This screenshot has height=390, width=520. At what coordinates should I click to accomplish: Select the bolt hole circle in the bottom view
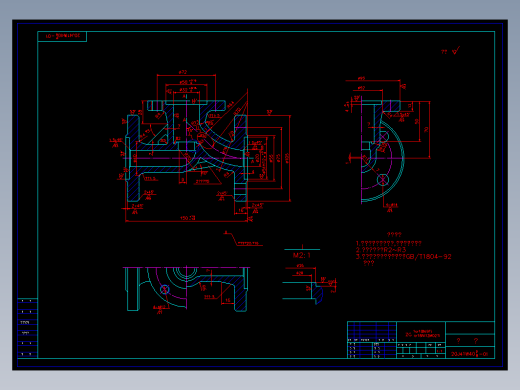(x=164, y=289)
